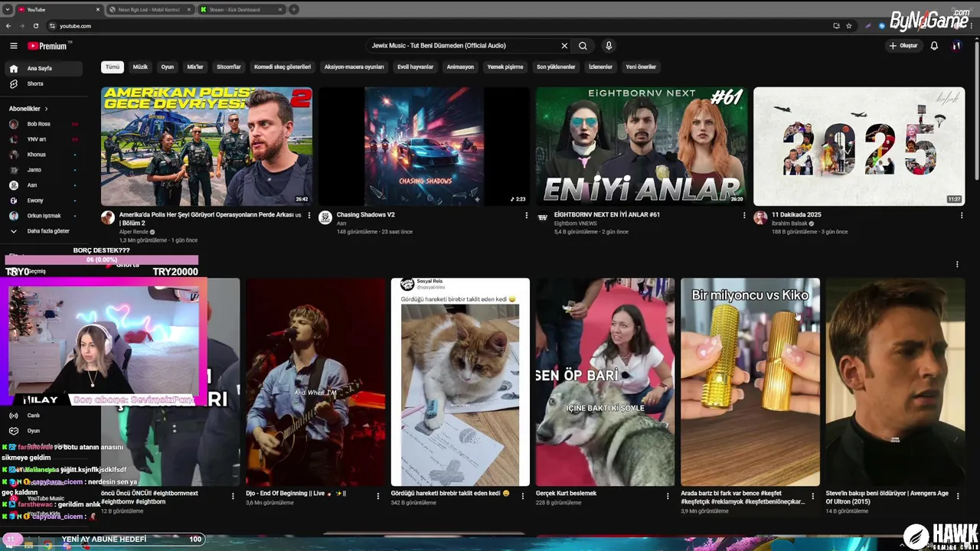Close the Stream - Kick Dashboard tab
The image size is (980, 551).
coord(280,10)
